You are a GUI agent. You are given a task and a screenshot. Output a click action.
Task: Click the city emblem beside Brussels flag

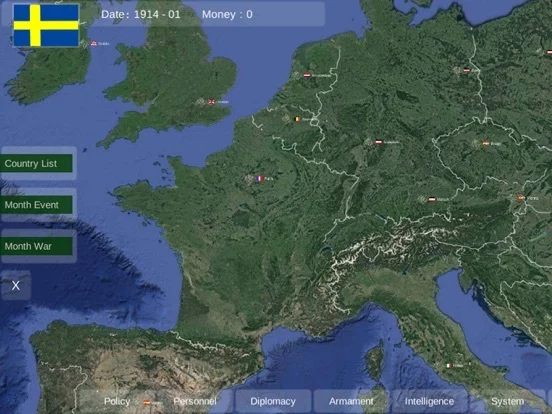point(286,119)
